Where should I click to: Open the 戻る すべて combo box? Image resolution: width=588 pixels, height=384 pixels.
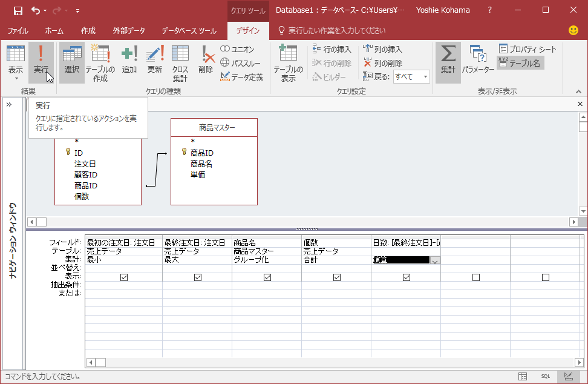(x=411, y=77)
